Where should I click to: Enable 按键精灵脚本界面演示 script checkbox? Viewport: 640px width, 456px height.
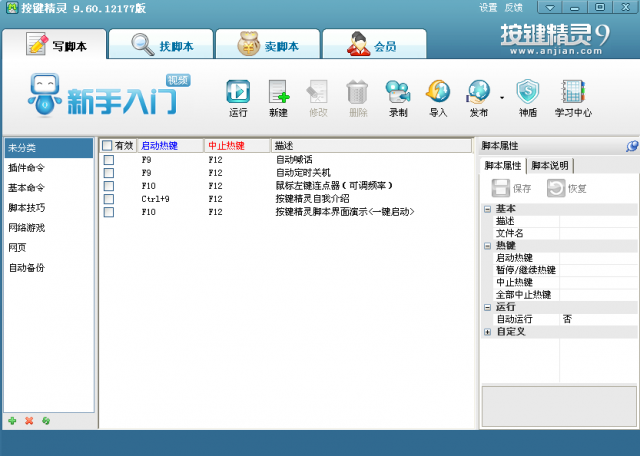(x=109, y=212)
